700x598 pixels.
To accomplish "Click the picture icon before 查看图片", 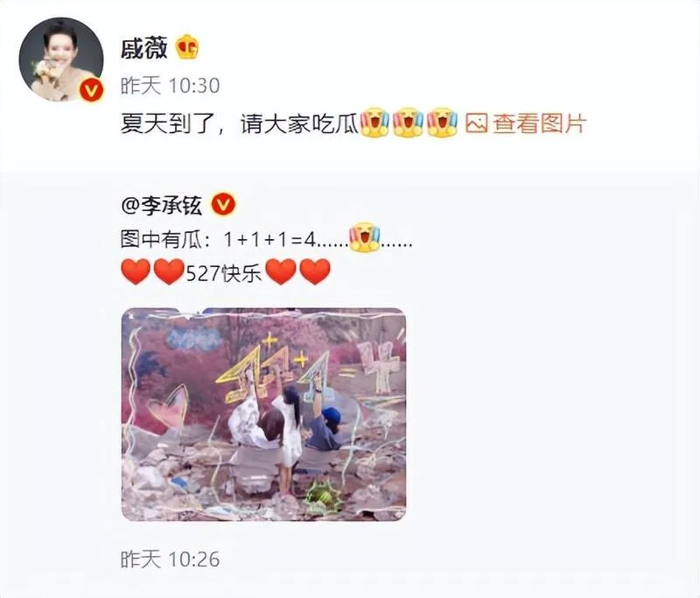I will tap(476, 123).
